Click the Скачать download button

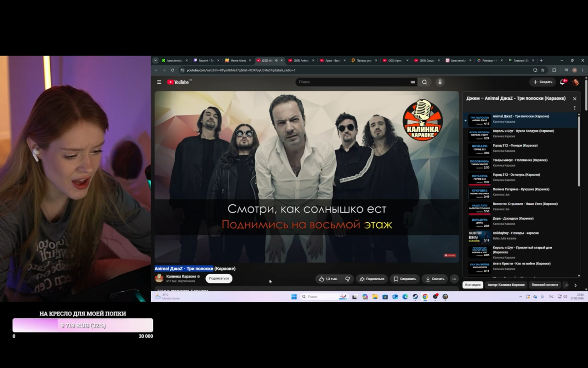435,279
